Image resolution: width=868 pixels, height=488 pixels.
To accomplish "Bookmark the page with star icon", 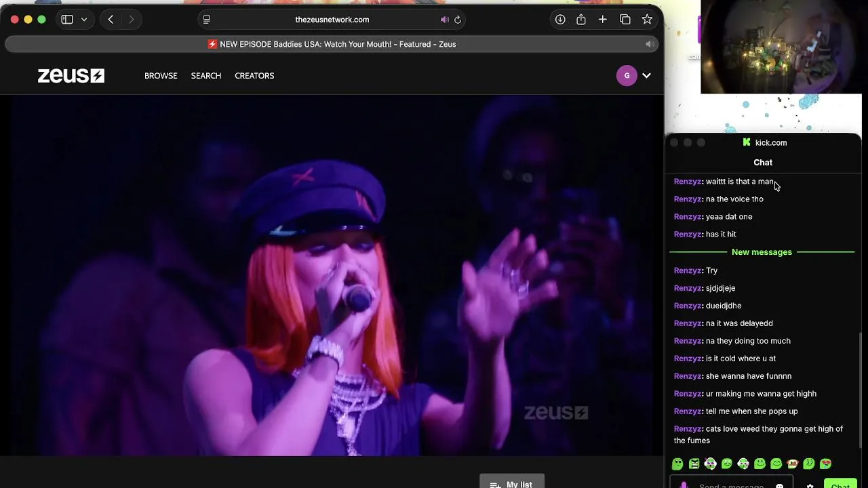I will click(647, 20).
